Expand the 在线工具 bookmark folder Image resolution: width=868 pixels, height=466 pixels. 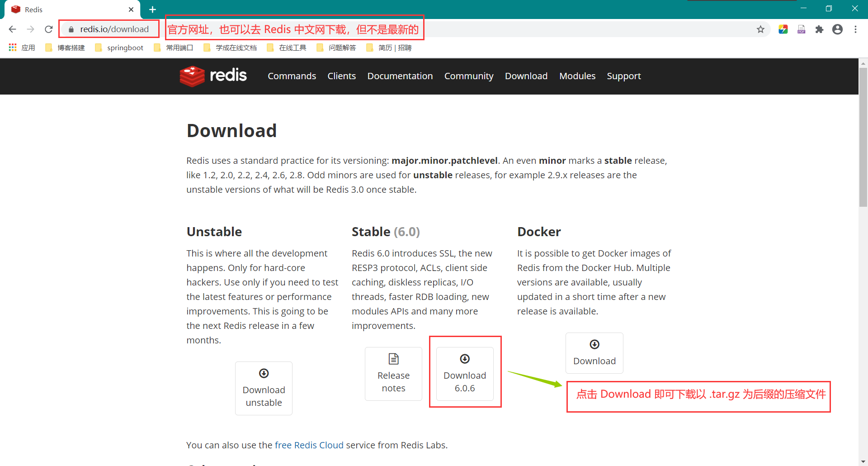[x=287, y=48]
